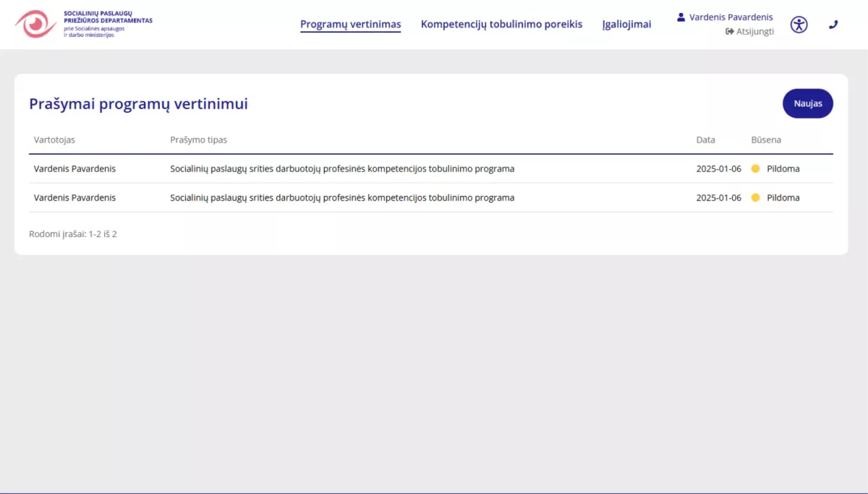
Task: Open the second row's program request type
Action: (342, 197)
